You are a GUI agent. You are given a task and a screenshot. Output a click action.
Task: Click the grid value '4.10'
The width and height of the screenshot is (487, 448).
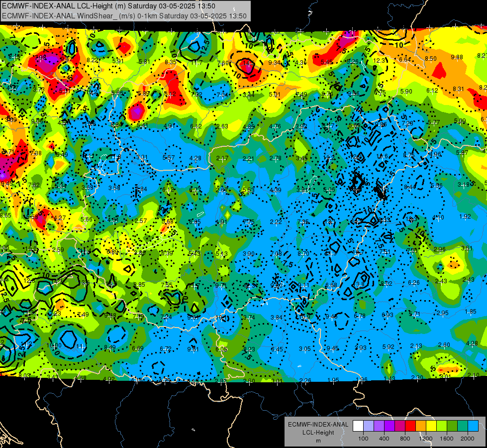coord(438,218)
